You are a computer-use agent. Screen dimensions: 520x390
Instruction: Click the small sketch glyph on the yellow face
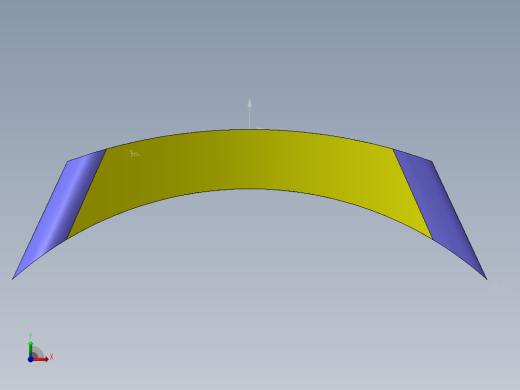pos(135,153)
